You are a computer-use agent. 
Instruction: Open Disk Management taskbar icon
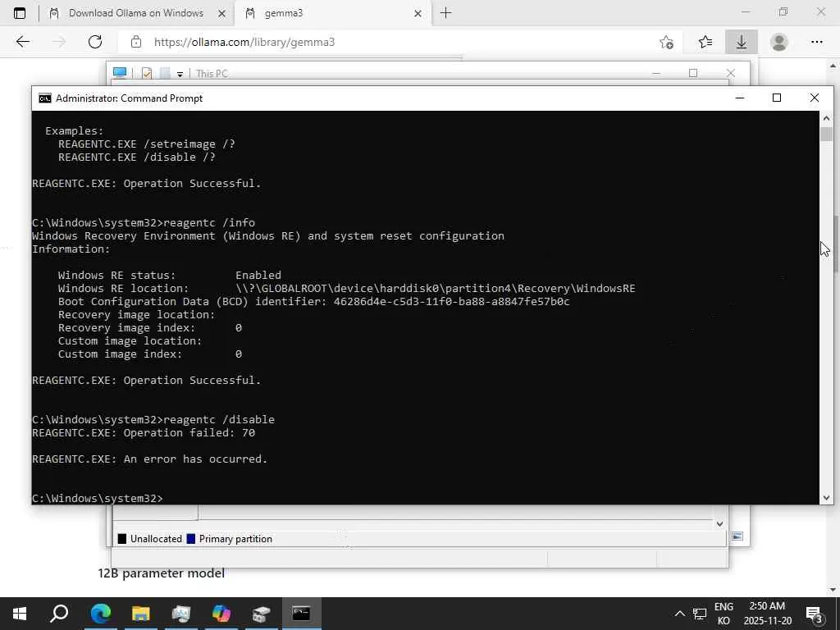pyautogui.click(x=262, y=614)
